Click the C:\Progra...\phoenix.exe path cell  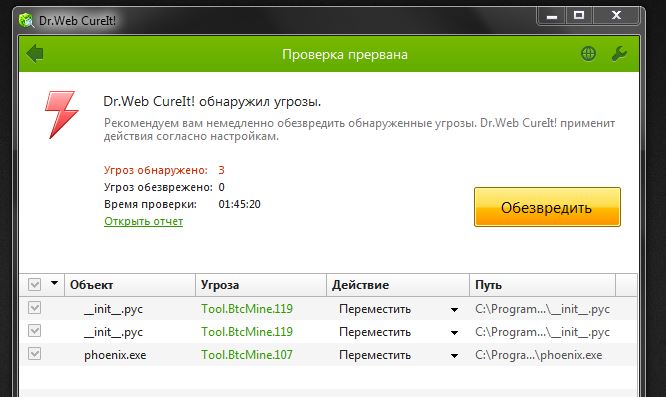click(539, 355)
